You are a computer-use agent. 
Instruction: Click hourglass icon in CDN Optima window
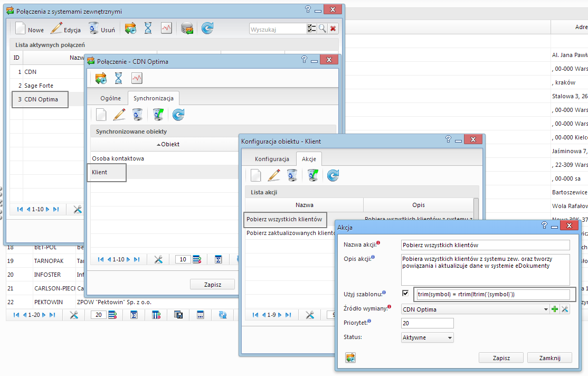tap(119, 78)
